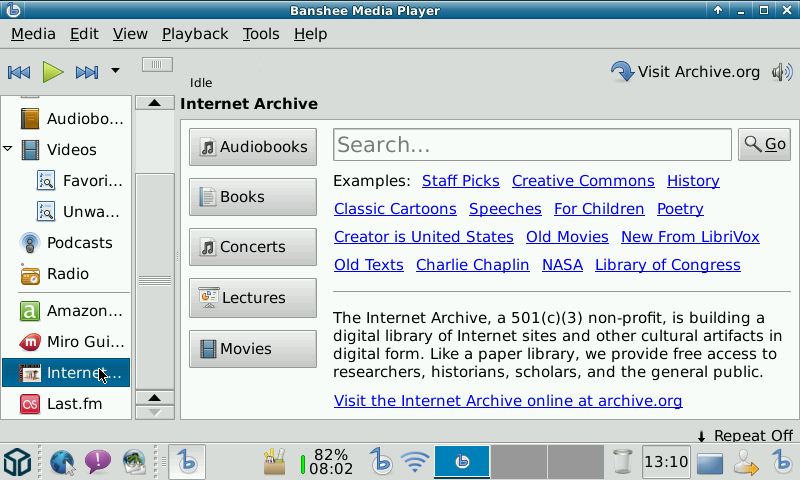Open Creator is United States link
The height and width of the screenshot is (480, 800).
(423, 237)
